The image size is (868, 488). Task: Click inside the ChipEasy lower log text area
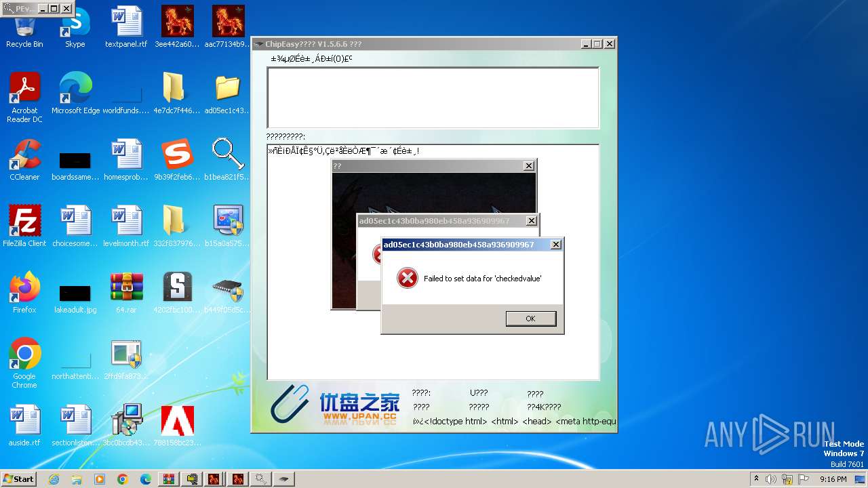click(x=433, y=262)
